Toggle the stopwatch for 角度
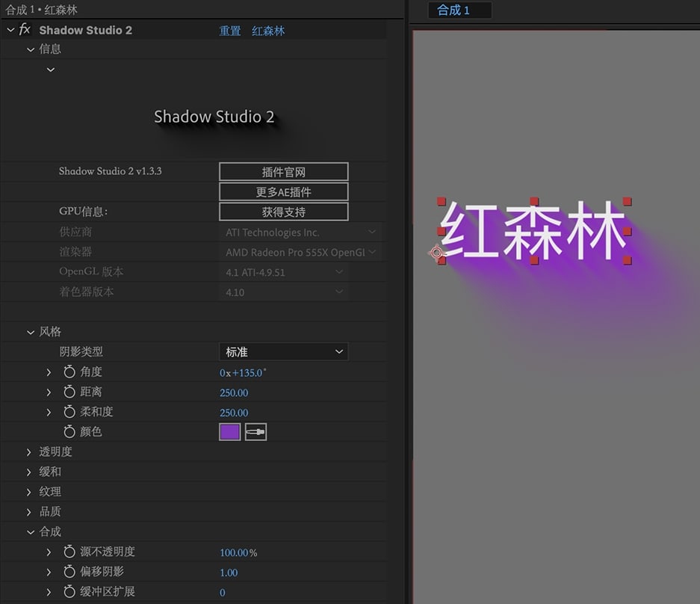This screenshot has width=700, height=604. pos(69,372)
